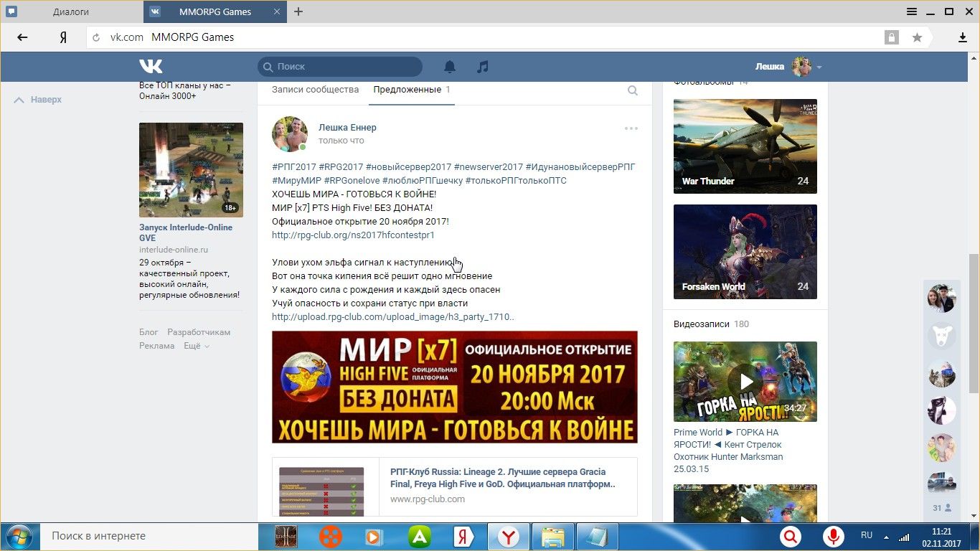The width and height of the screenshot is (980, 551).
Task: Switch the RU input language indicator
Action: [x=867, y=535]
